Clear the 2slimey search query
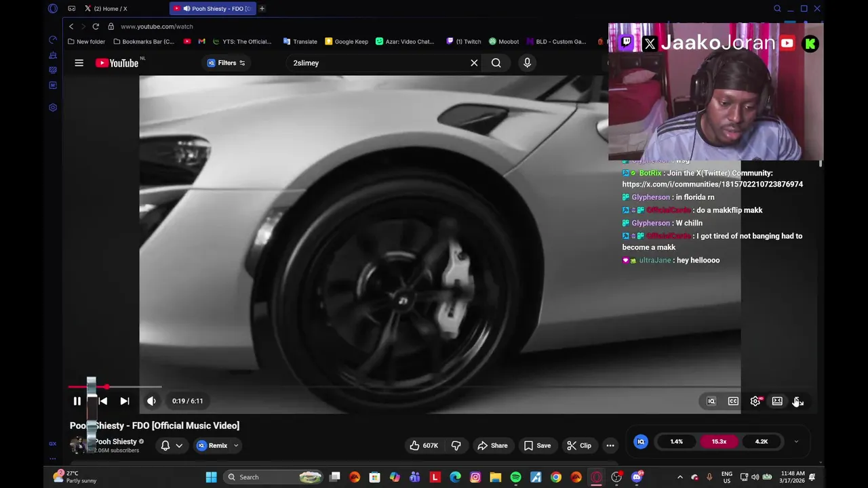This screenshot has width=868, height=488. tap(474, 63)
